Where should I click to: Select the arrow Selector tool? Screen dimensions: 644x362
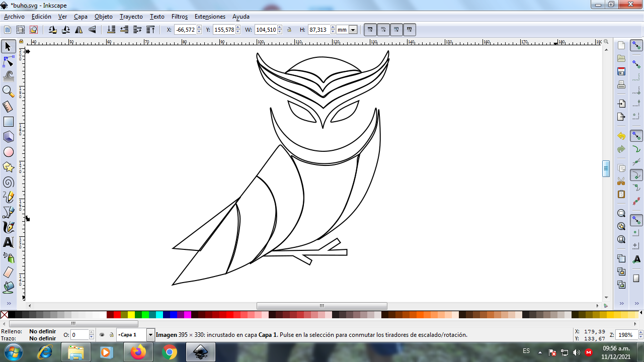pyautogui.click(x=8, y=46)
